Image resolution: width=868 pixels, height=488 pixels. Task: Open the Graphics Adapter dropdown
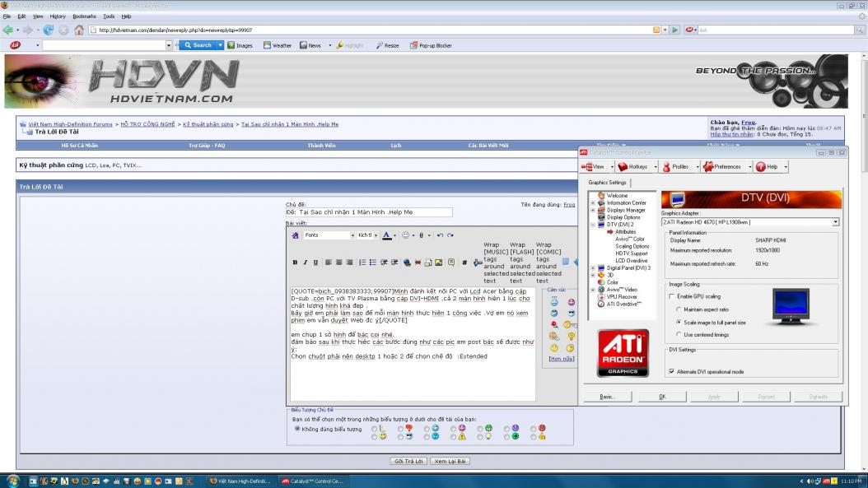[835, 222]
